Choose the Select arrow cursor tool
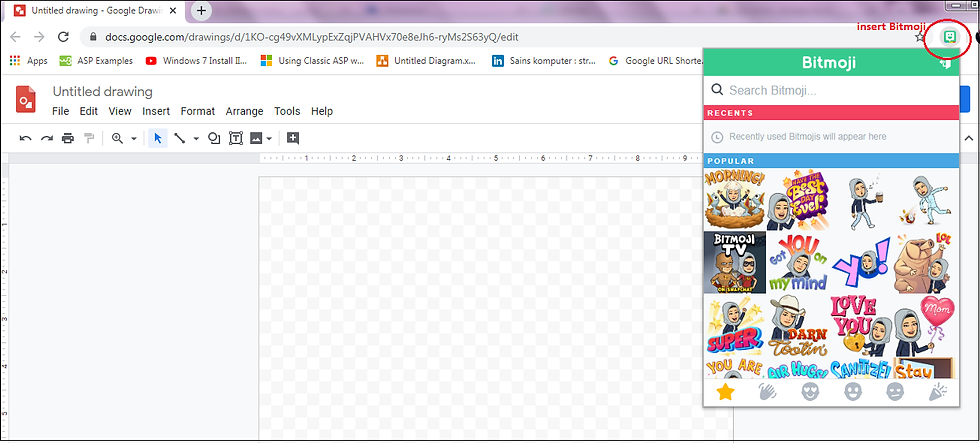Screen dimensions: 980x443 pos(158,139)
